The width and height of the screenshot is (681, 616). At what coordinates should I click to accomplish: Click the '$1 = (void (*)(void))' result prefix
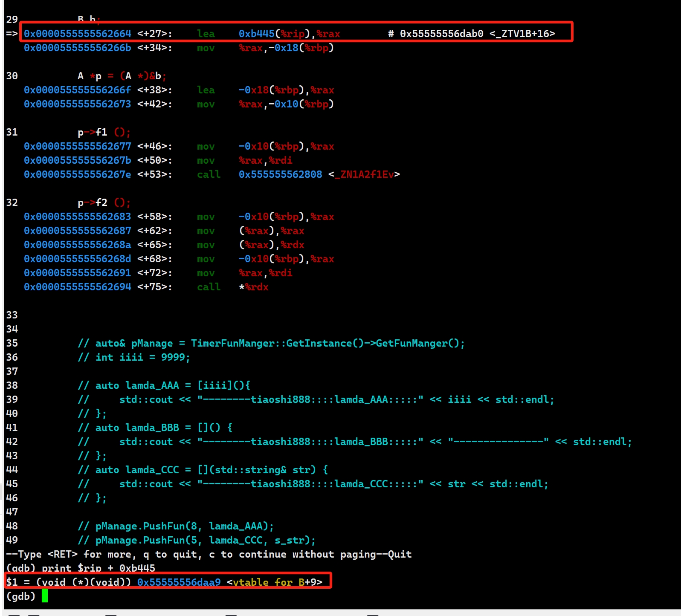(x=69, y=582)
